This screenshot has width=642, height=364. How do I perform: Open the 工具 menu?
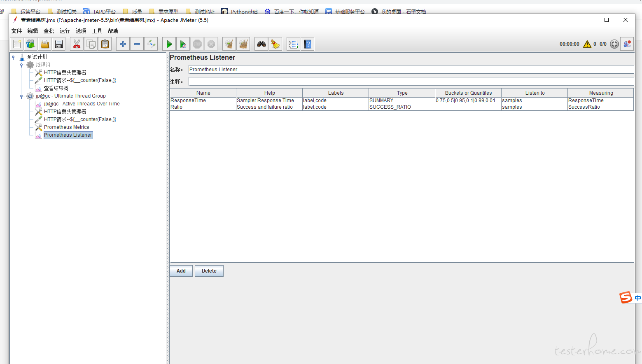click(97, 31)
